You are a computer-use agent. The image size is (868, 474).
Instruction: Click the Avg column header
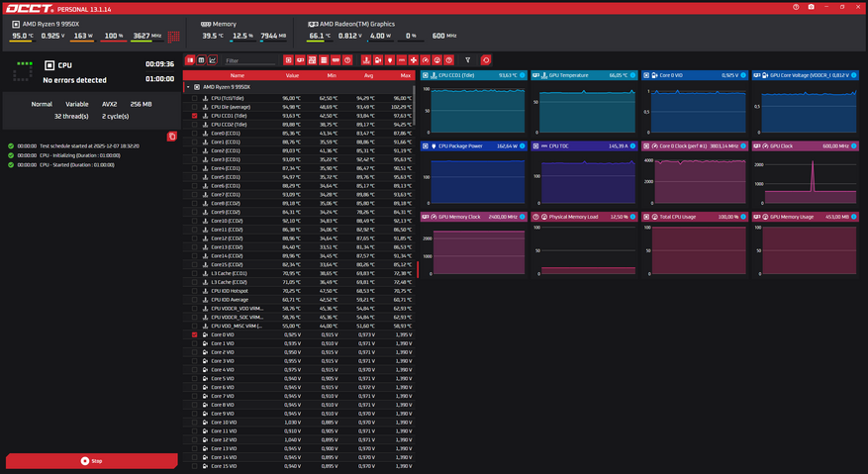[x=368, y=75]
